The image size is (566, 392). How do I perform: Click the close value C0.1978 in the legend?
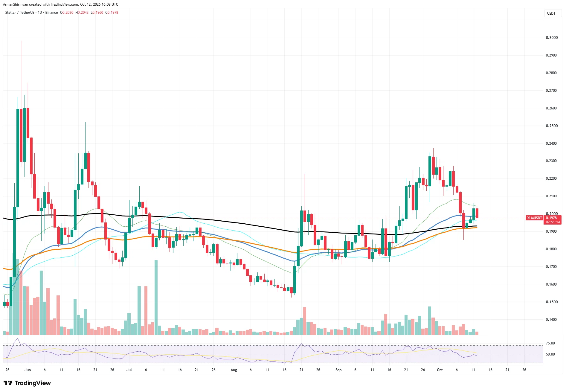pyautogui.click(x=112, y=13)
